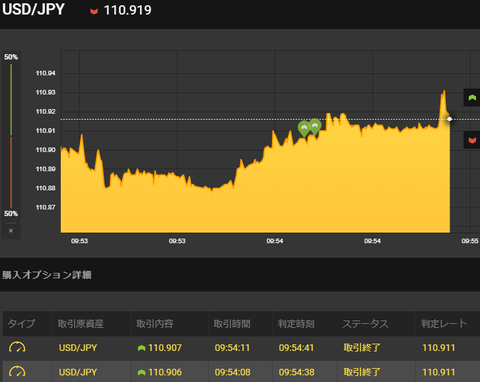Image resolution: width=480 pixels, height=382 pixels.
Task: Click the gauge type icon in the first row
Action: pyautogui.click(x=17, y=347)
